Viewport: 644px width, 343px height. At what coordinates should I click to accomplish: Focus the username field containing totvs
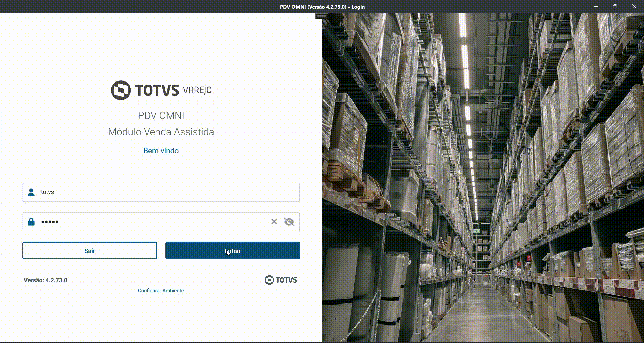click(161, 192)
